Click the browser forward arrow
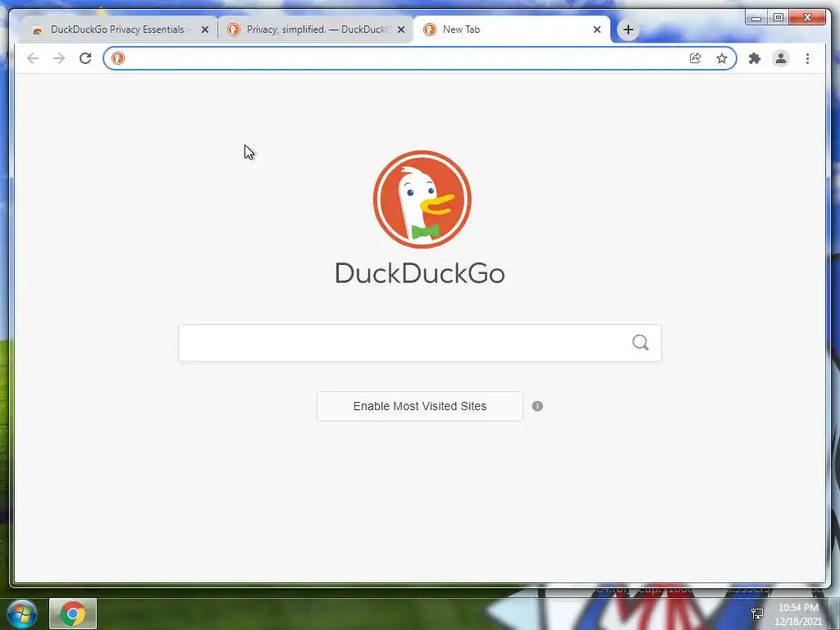Viewport: 840px width, 630px height. click(x=59, y=58)
